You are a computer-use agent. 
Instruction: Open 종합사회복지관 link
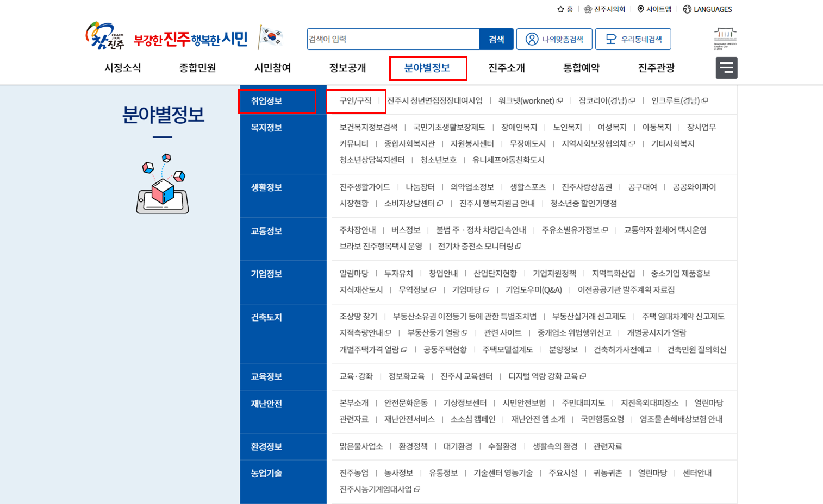(x=409, y=143)
